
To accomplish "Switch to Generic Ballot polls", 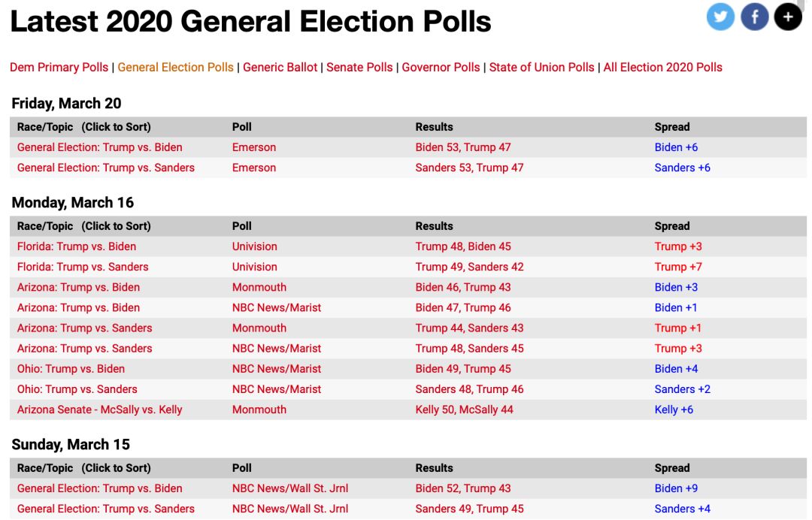I will pyautogui.click(x=280, y=68).
